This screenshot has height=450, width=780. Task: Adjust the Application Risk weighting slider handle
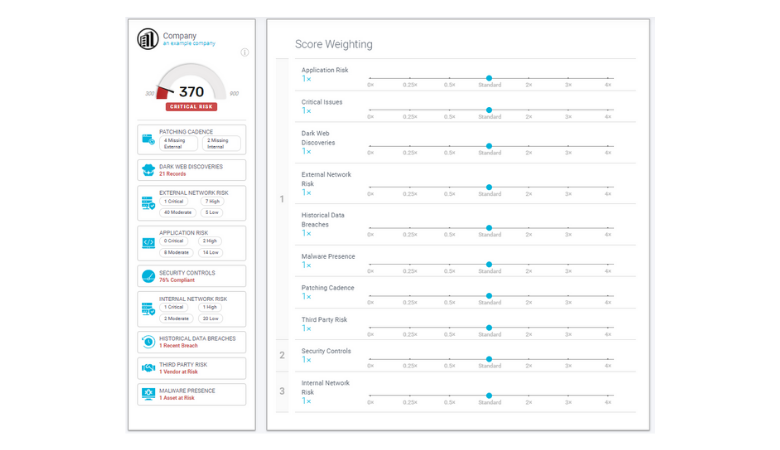489,78
